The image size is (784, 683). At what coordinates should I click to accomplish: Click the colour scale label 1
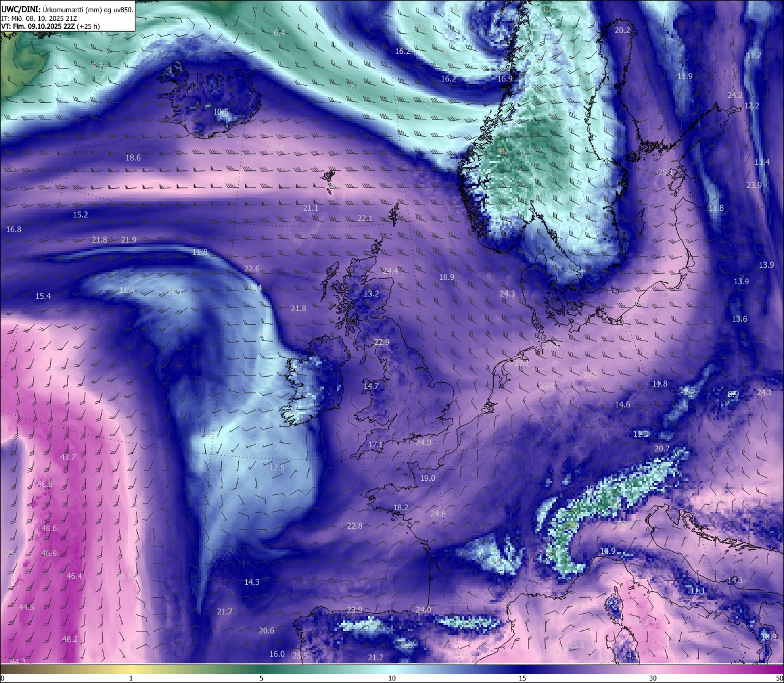[131, 678]
